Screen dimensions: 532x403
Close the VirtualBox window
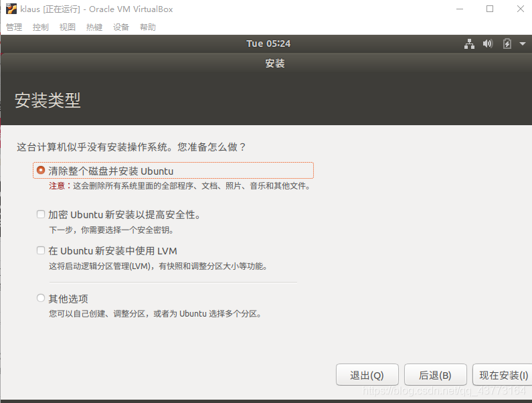pyautogui.click(x=521, y=9)
